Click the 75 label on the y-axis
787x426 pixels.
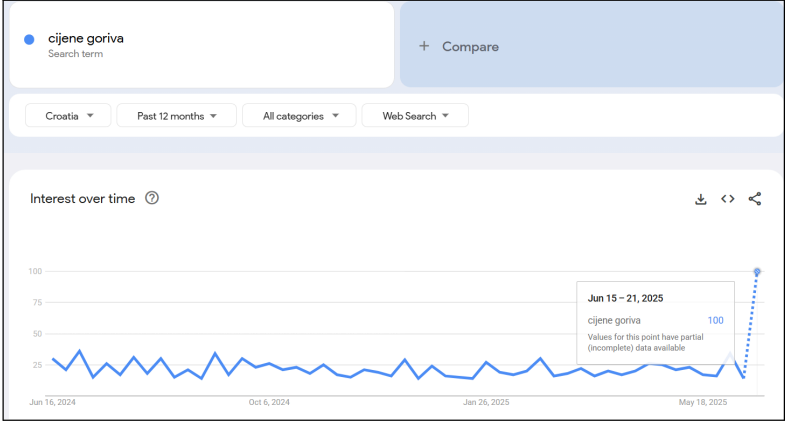35,303
